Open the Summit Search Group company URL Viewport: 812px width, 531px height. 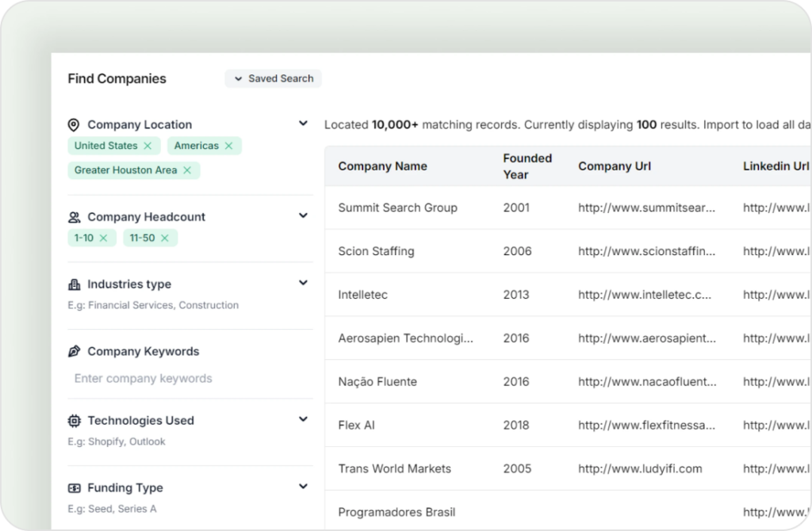click(x=646, y=208)
